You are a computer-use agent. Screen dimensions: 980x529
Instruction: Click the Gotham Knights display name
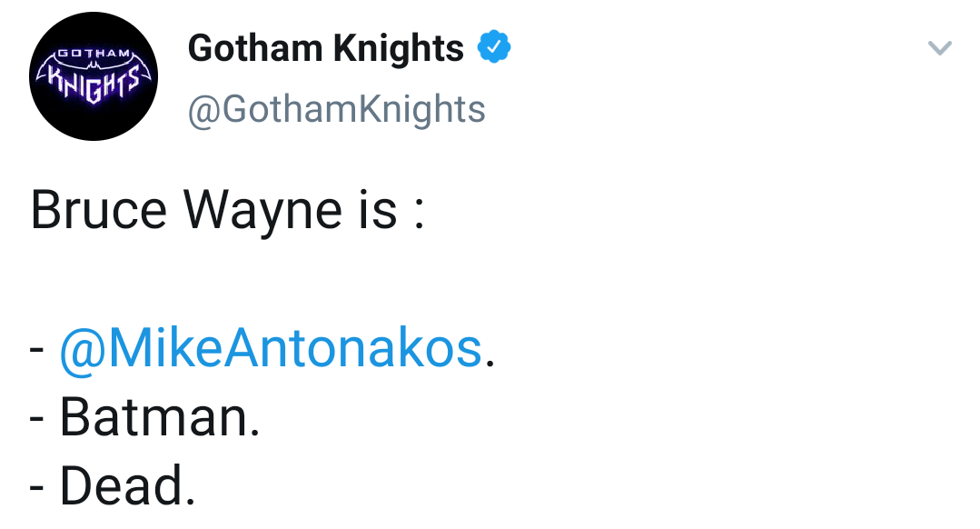tap(326, 48)
